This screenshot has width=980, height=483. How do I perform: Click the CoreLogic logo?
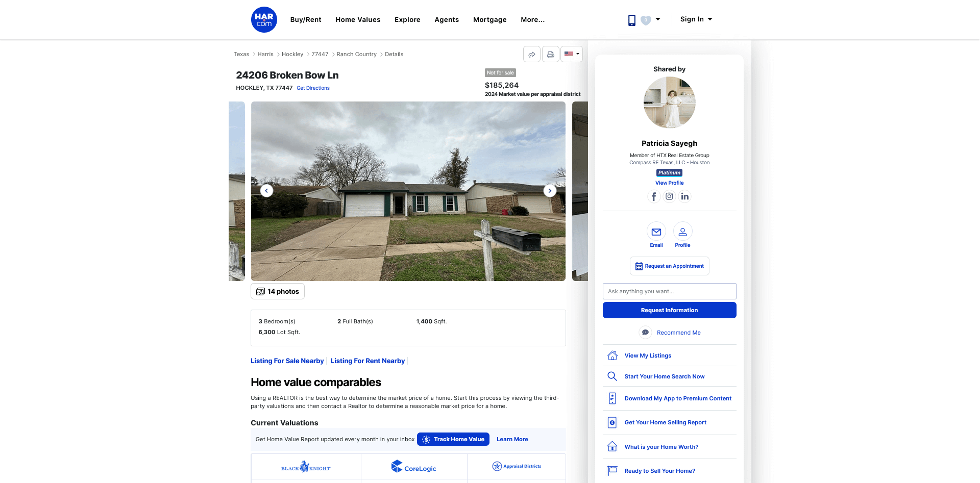click(414, 467)
